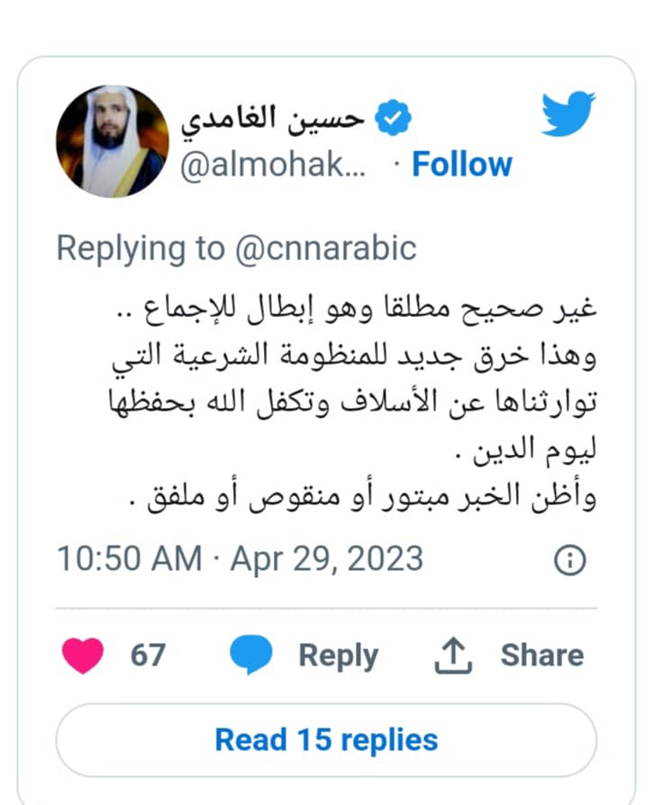The width and height of the screenshot is (672, 805).
Task: Click the blue reply speech bubble icon
Action: pos(250,654)
